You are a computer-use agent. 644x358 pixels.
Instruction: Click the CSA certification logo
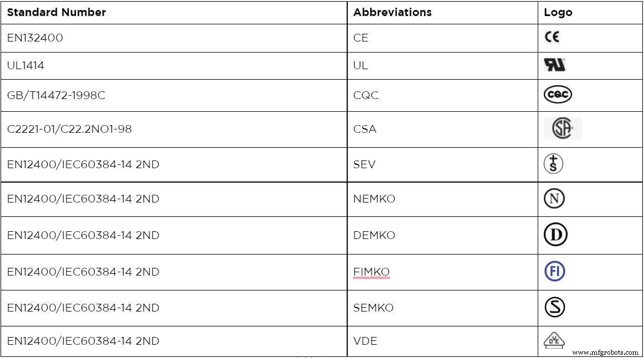point(562,129)
